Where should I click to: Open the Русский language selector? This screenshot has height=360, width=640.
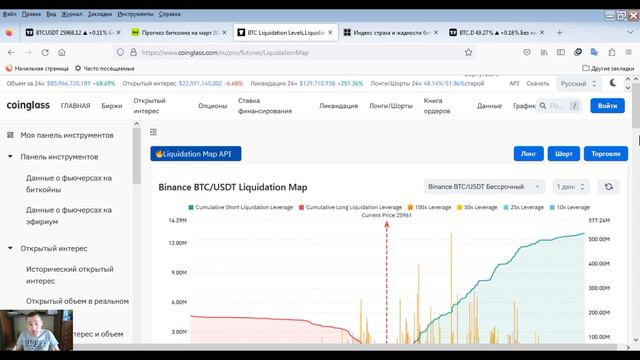pyautogui.click(x=578, y=84)
